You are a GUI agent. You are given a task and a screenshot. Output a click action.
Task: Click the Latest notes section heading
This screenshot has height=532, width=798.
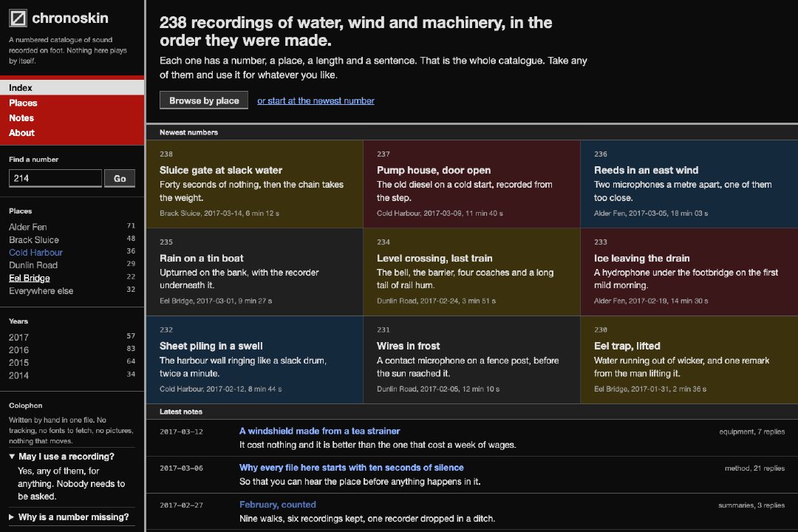(x=181, y=412)
